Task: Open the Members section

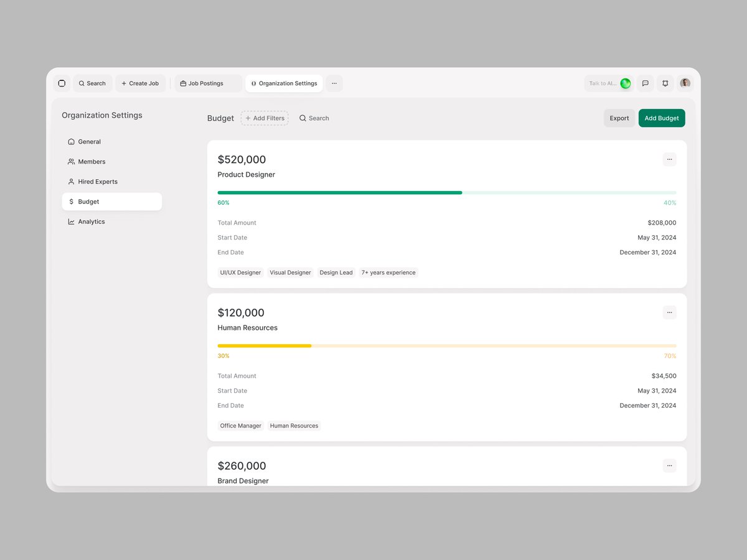Action: tap(112, 162)
